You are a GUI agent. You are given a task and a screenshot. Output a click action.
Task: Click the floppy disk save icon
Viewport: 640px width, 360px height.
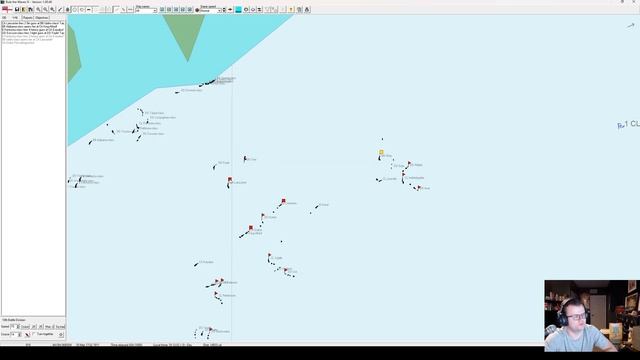coord(17,9)
